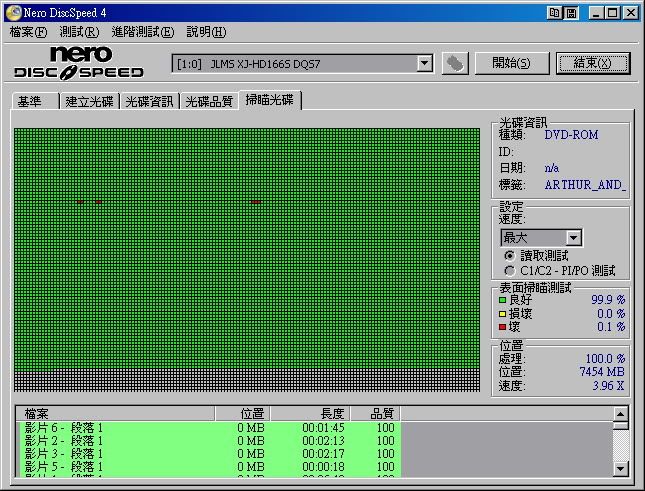Switch to the 光碟品質 tab
This screenshot has width=645, height=491.
(x=209, y=101)
